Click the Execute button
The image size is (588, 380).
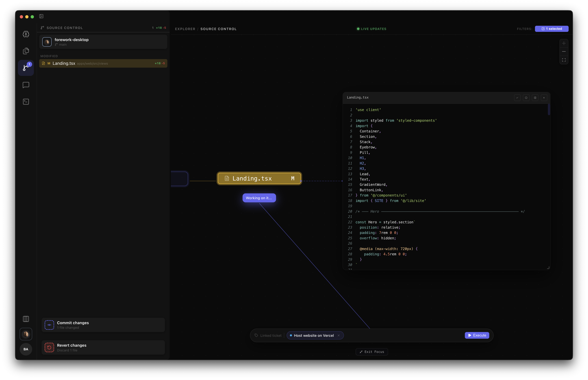tap(477, 335)
